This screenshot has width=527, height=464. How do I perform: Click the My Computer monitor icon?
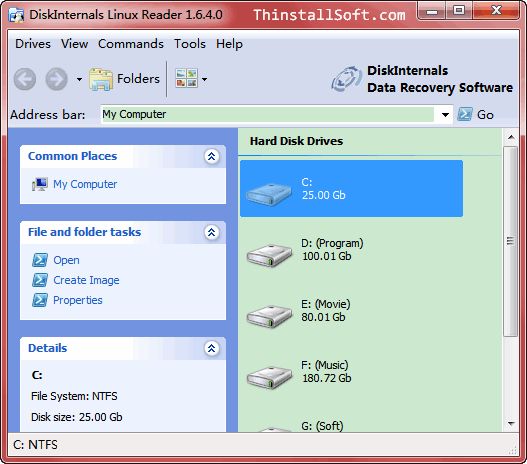tap(40, 184)
